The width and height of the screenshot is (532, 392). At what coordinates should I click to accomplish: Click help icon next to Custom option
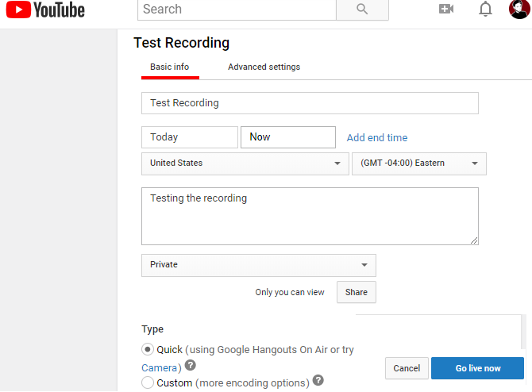(318, 381)
